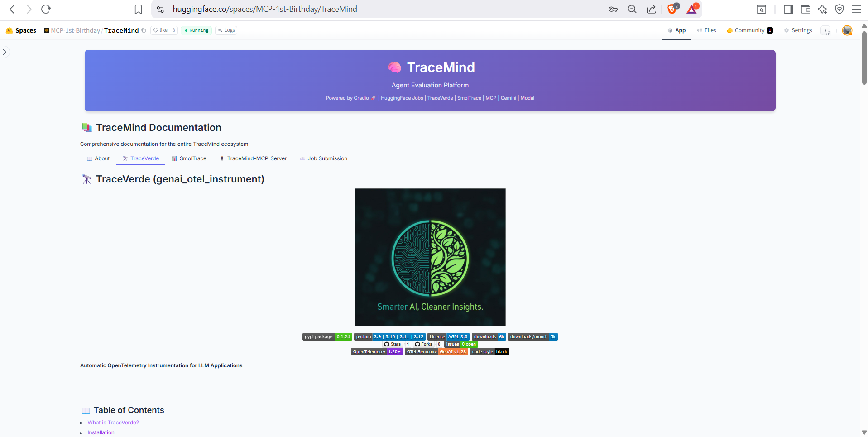Click the Running status badge
The image size is (868, 437).
click(x=197, y=30)
